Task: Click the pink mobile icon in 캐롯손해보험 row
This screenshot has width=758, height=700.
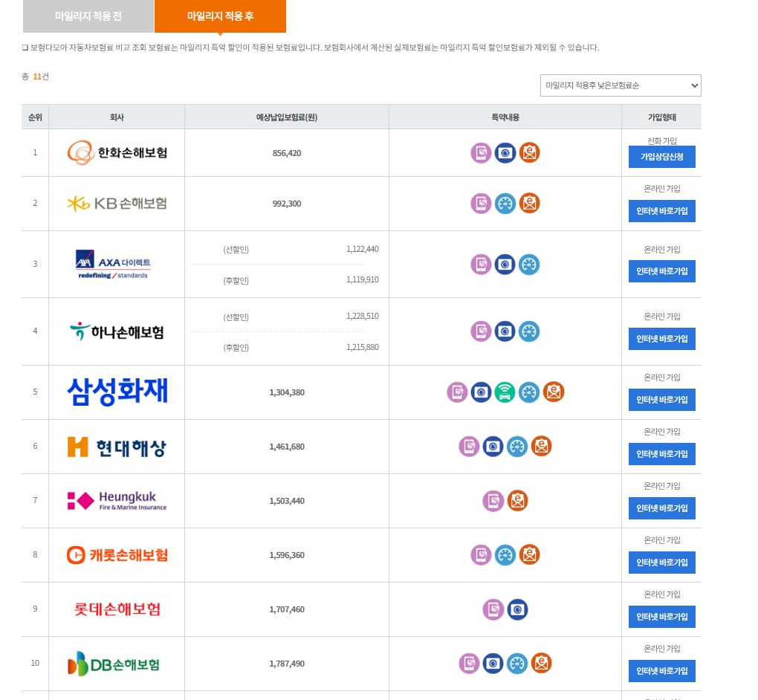Action: pos(481,555)
